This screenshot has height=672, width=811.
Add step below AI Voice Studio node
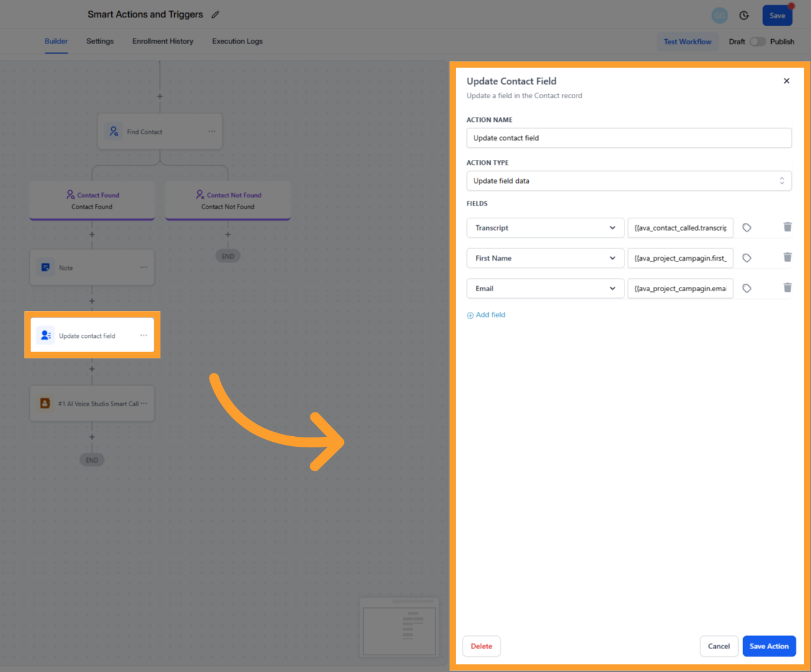92,437
